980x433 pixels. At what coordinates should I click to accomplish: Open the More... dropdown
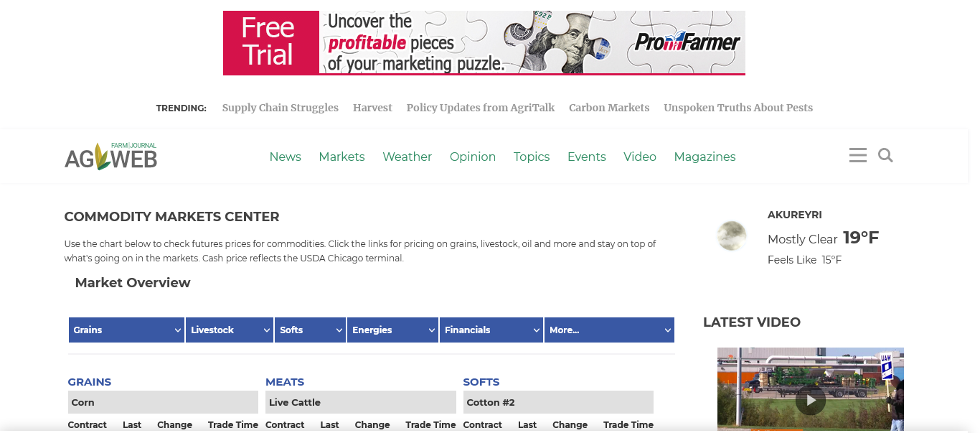point(608,330)
